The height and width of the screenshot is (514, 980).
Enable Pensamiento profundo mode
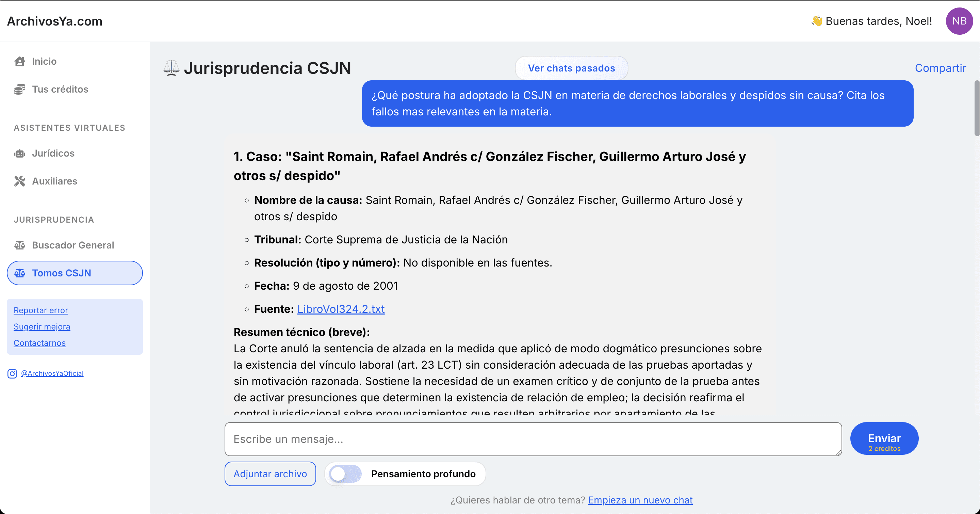click(x=345, y=474)
